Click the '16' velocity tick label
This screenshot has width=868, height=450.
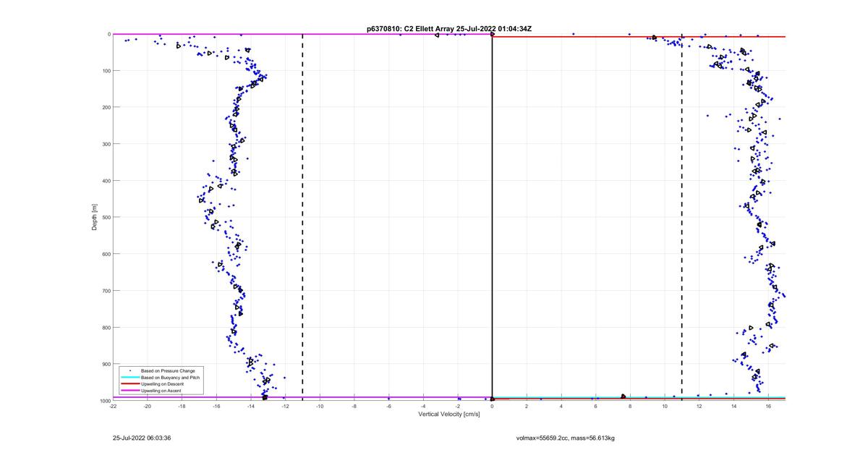coord(768,407)
